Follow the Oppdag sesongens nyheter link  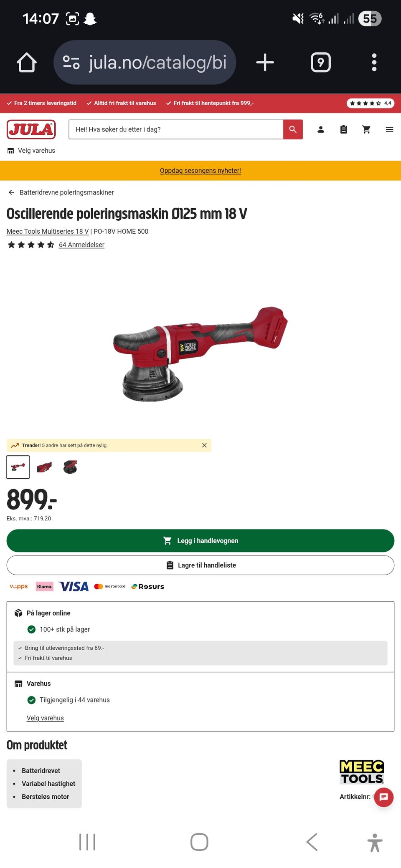[200, 170]
